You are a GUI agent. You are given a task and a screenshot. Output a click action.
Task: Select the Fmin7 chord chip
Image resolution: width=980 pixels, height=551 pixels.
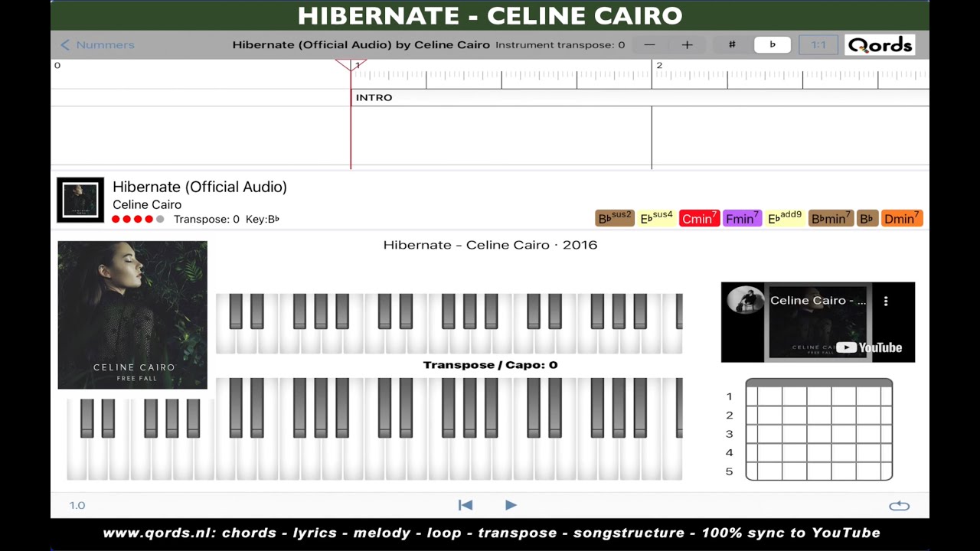click(742, 218)
